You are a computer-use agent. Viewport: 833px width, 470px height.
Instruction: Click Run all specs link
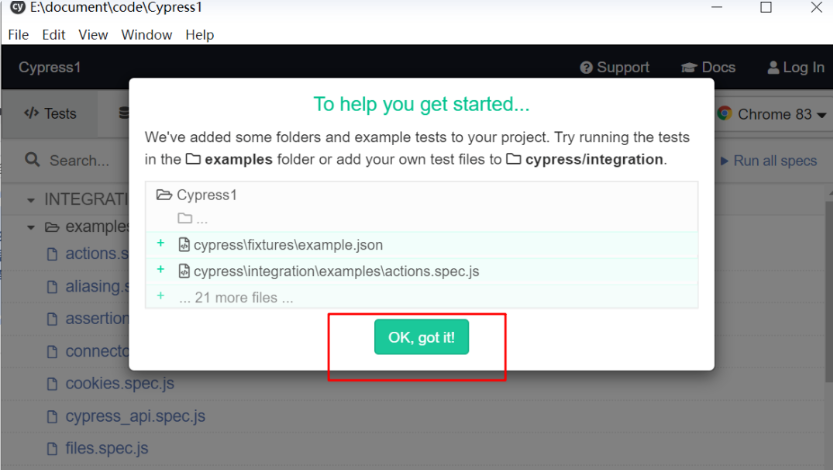769,160
